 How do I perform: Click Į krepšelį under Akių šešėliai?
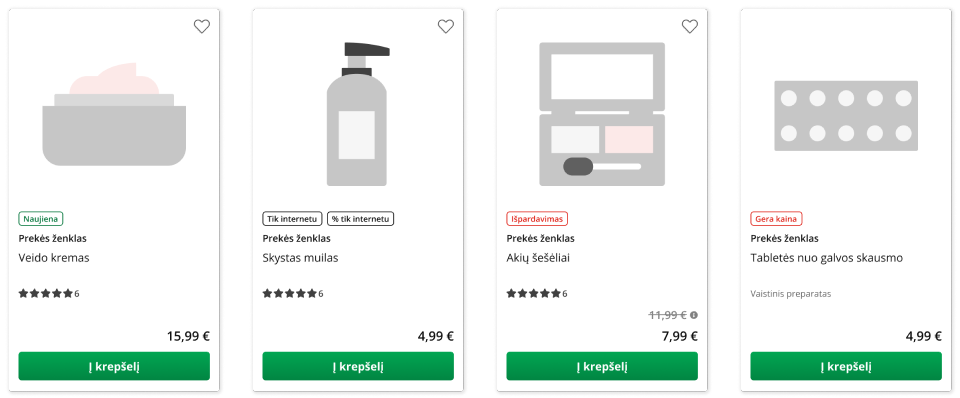pyautogui.click(x=602, y=366)
